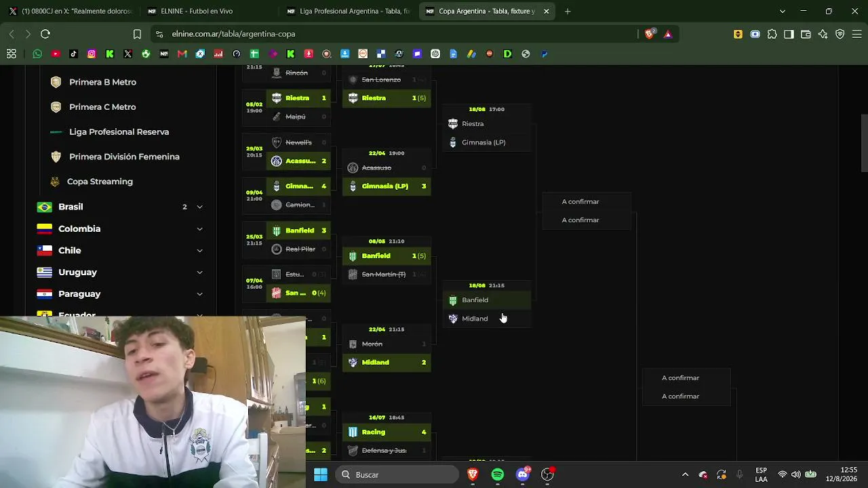Bookmark this page via bookmark icon
This screenshot has height=488, width=868.
(x=137, y=34)
